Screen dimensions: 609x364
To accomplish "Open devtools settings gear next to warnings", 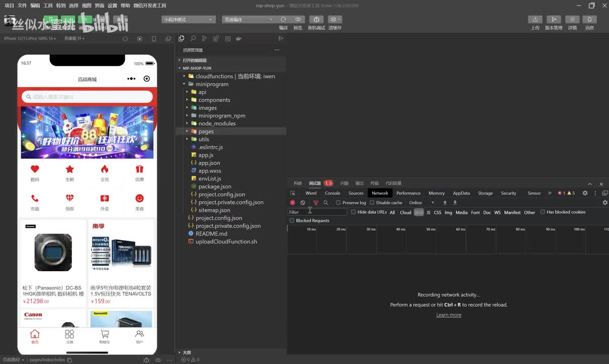I will [585, 193].
